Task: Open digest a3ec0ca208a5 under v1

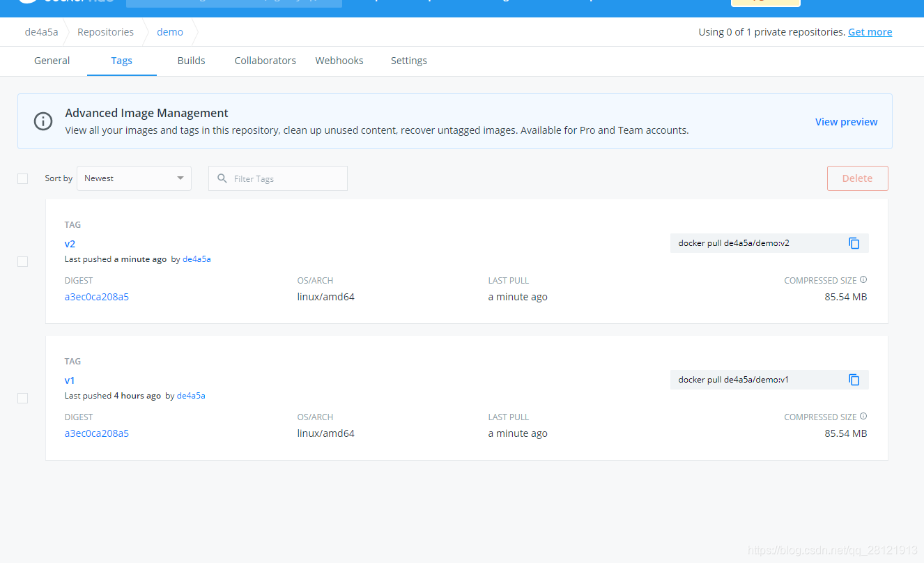Action: [x=97, y=433]
